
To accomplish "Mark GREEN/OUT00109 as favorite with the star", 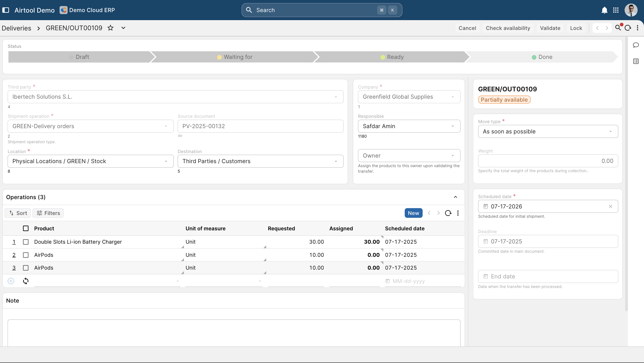I will [x=110, y=28].
